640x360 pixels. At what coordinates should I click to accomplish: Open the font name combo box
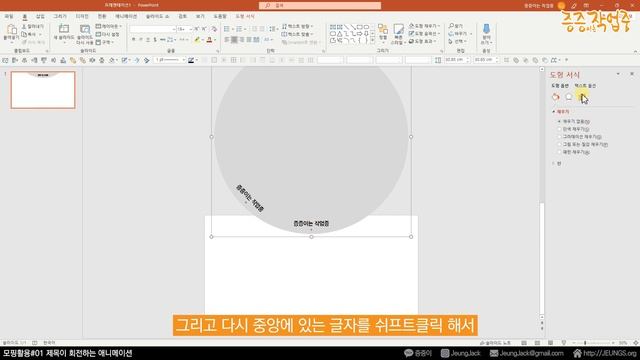(x=152, y=29)
